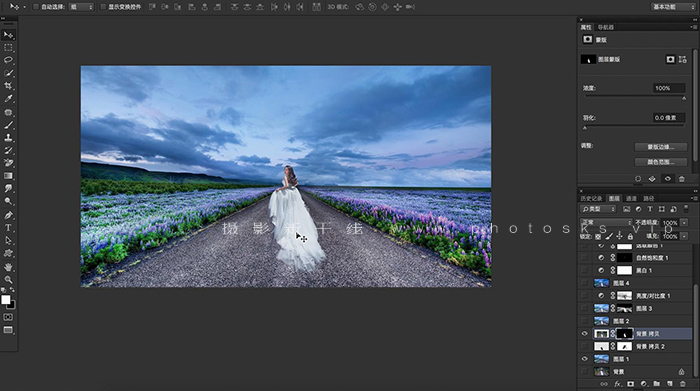Open layer style fx menu

tap(617, 384)
